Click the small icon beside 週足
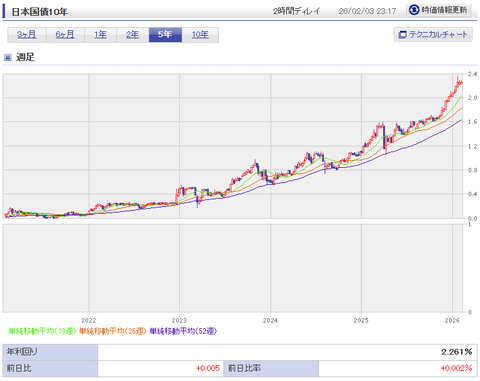Image resolution: width=480 pixels, height=381 pixels. (8, 58)
